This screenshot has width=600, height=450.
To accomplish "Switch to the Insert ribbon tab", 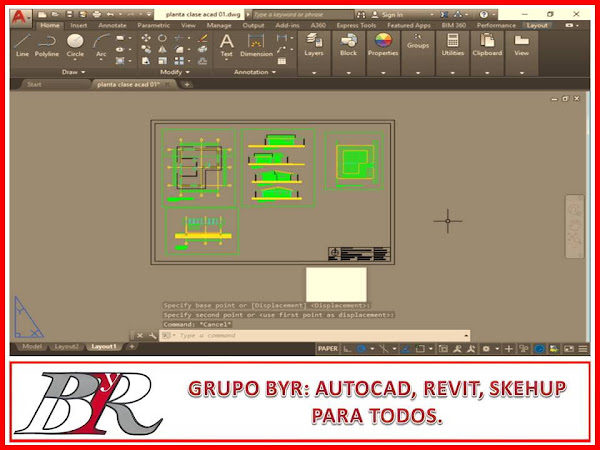I will pyautogui.click(x=79, y=25).
